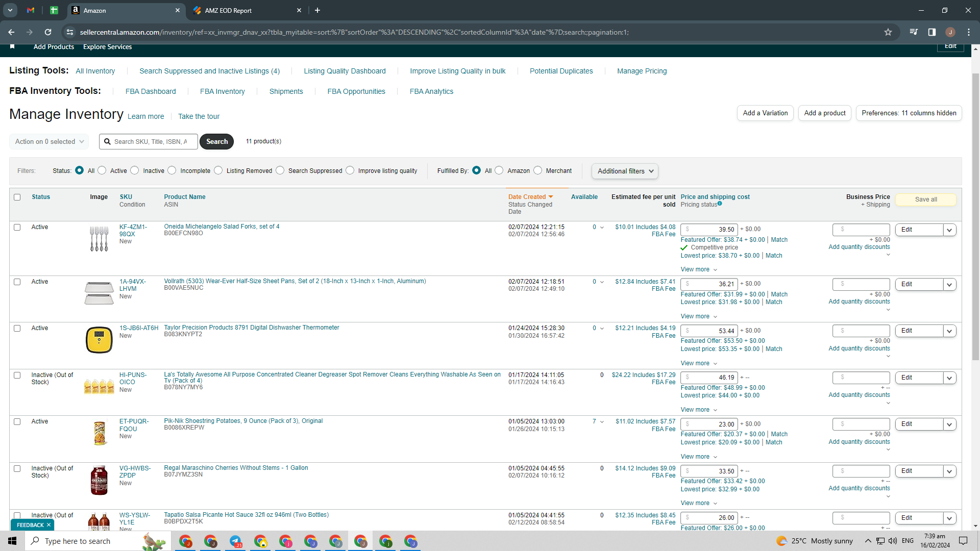Filter status to Inactive listings
The width and height of the screenshot is (980, 551).
135,170
